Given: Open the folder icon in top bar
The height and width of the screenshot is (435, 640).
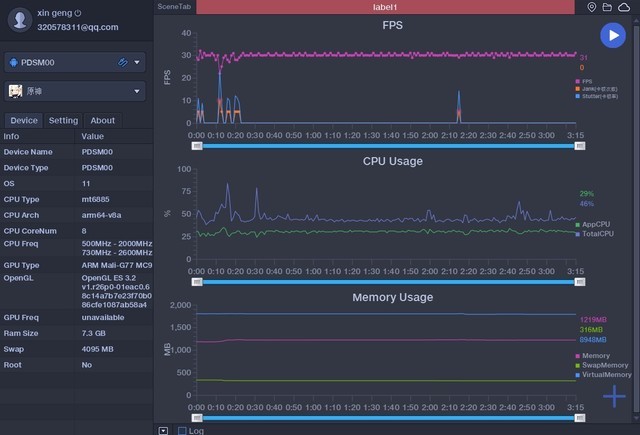Looking at the screenshot, I should pyautogui.click(x=607, y=7).
